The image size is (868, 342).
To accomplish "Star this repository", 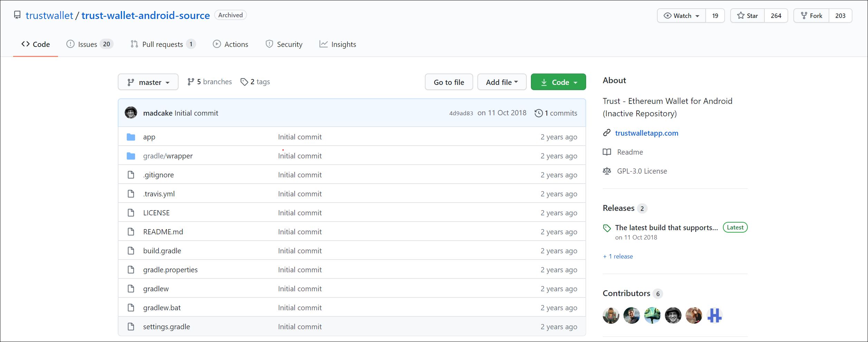I will [x=747, y=16].
